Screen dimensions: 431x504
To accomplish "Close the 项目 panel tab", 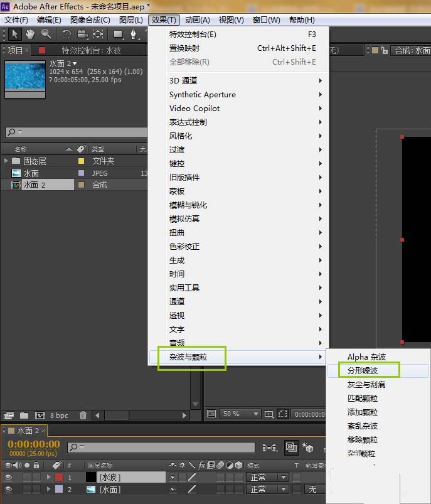I will (x=27, y=50).
